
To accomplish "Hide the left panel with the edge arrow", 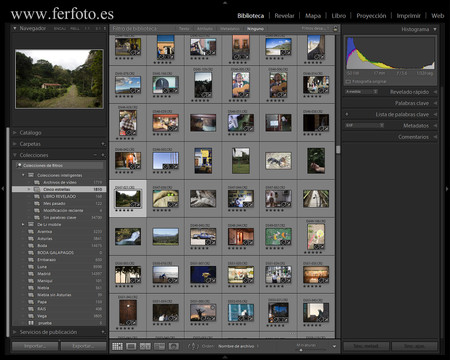I will pos(2,189).
